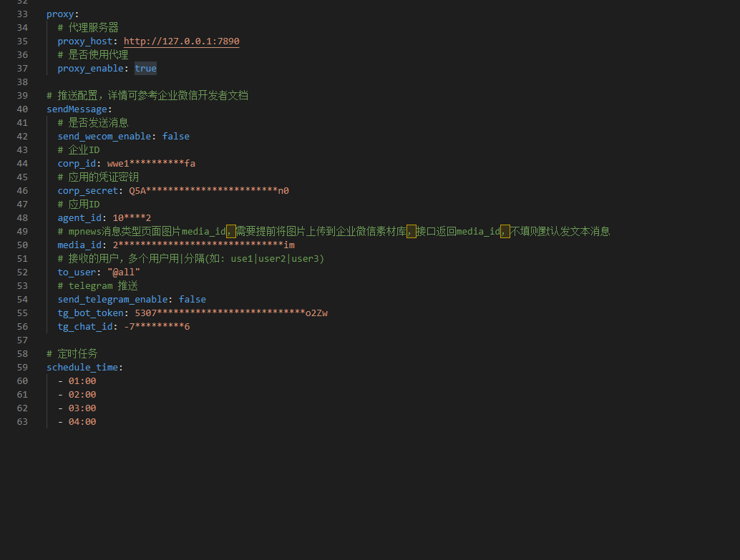Image resolution: width=740 pixels, height=560 pixels.
Task: Select the 04:00 schedule entry
Action: [82, 421]
